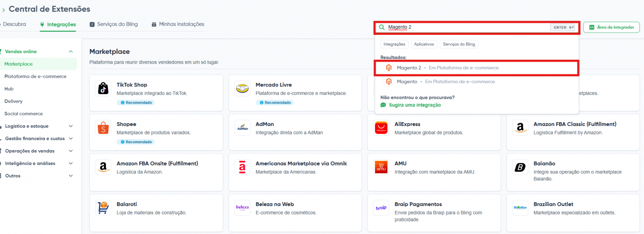Click the Braip Pagamentos logo icon
The height and width of the screenshot is (234, 644).
pos(381,208)
